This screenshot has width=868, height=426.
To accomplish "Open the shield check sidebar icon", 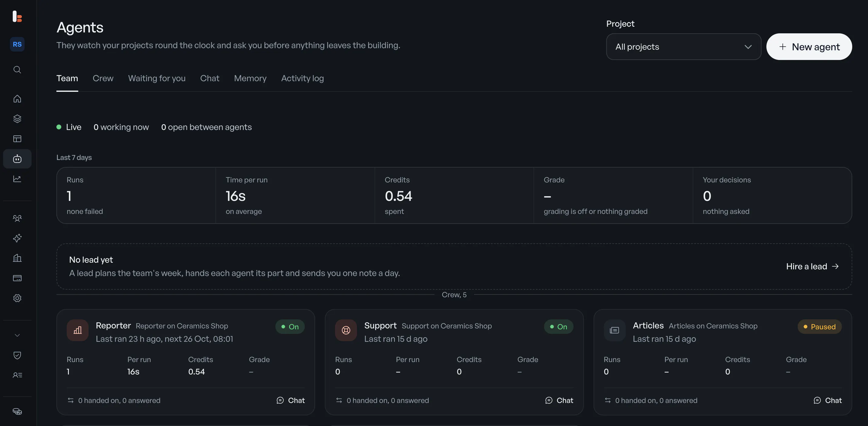I will pyautogui.click(x=17, y=355).
